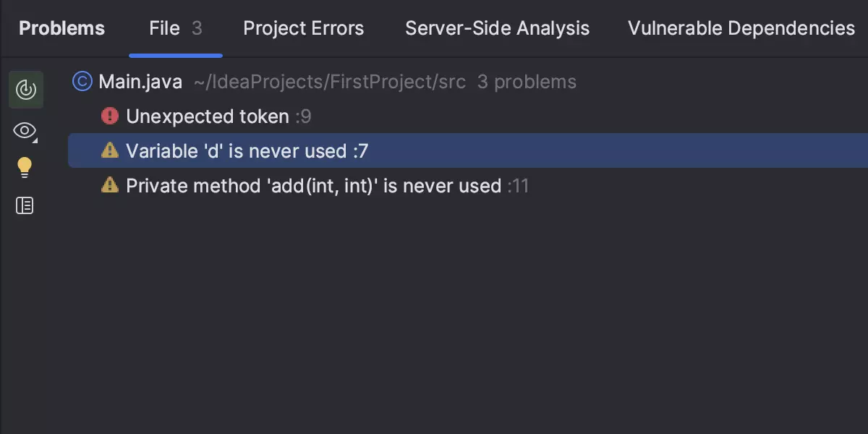This screenshot has height=434, width=868.
Task: Click the ~/IdeaProjects/FirstProject/src path text
Action: [330, 82]
